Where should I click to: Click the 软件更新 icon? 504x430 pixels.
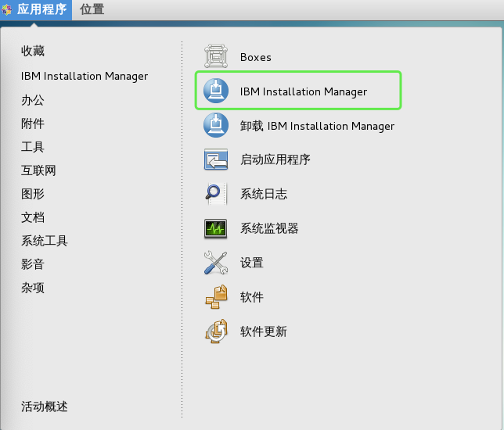(x=216, y=331)
